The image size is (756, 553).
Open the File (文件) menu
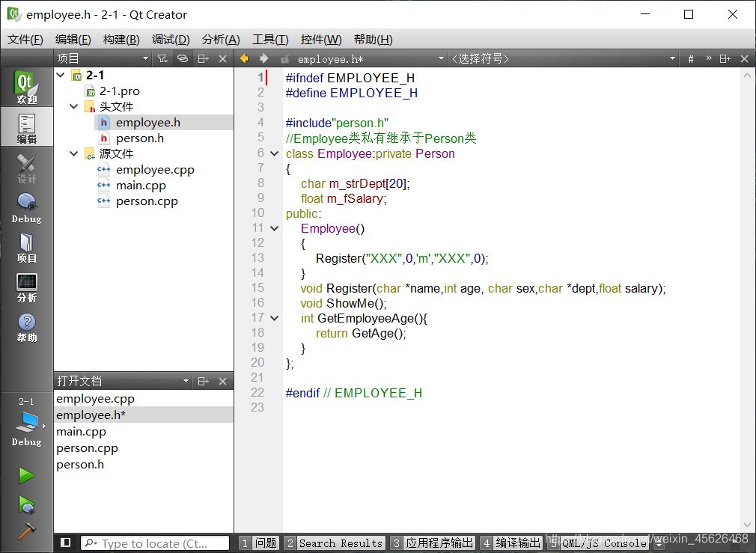tap(25, 40)
